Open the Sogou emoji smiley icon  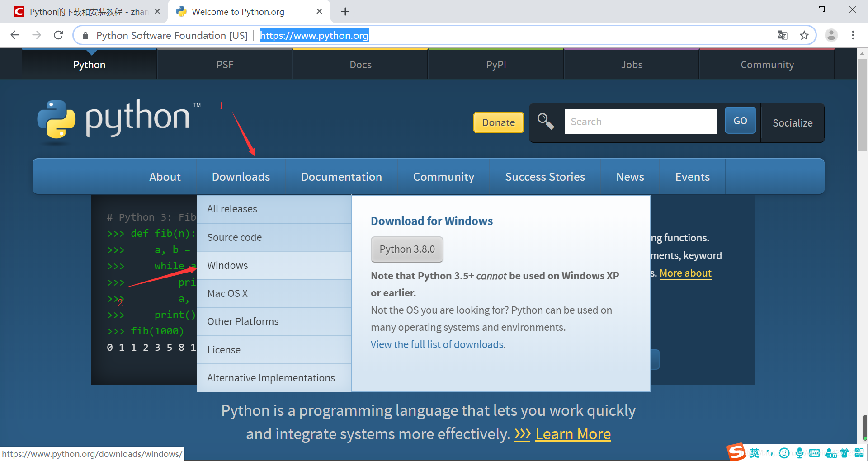(784, 453)
